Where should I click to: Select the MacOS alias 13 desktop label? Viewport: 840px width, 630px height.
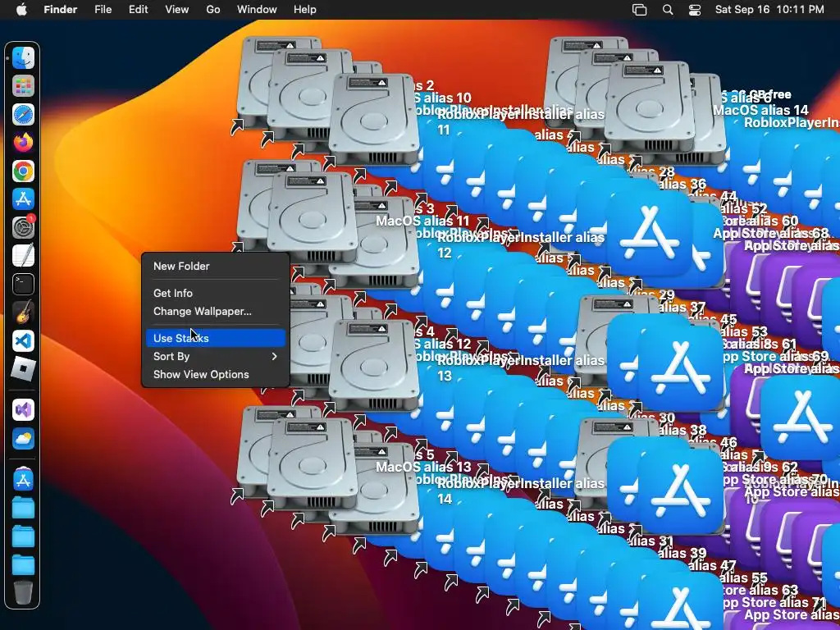pyautogui.click(x=423, y=467)
